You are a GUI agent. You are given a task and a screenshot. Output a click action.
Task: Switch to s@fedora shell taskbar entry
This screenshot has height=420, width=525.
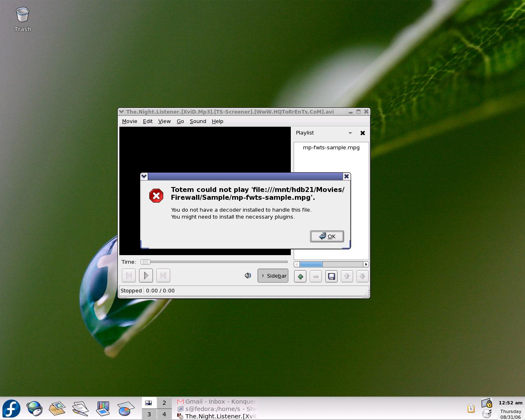(x=217, y=409)
